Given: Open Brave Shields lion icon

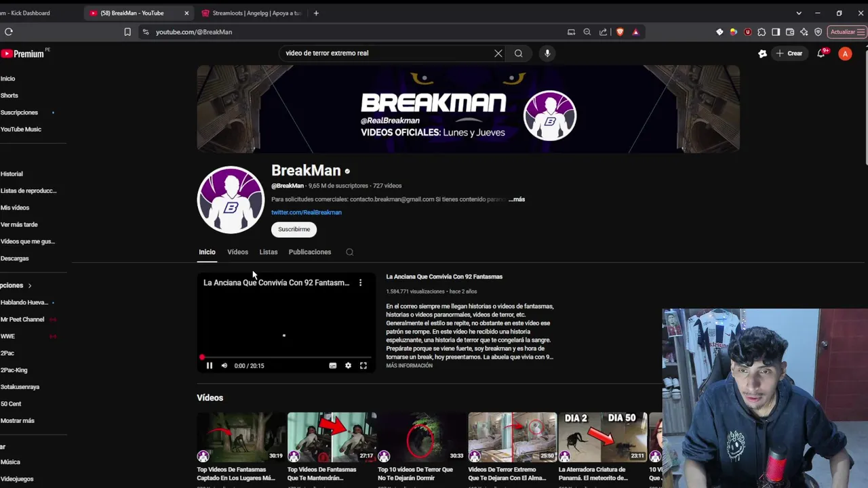Looking at the screenshot, I should (x=620, y=32).
